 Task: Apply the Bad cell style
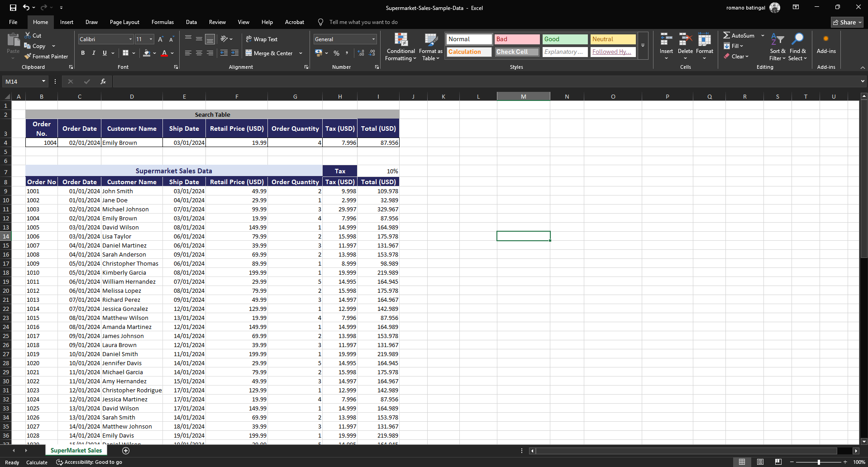tap(517, 39)
